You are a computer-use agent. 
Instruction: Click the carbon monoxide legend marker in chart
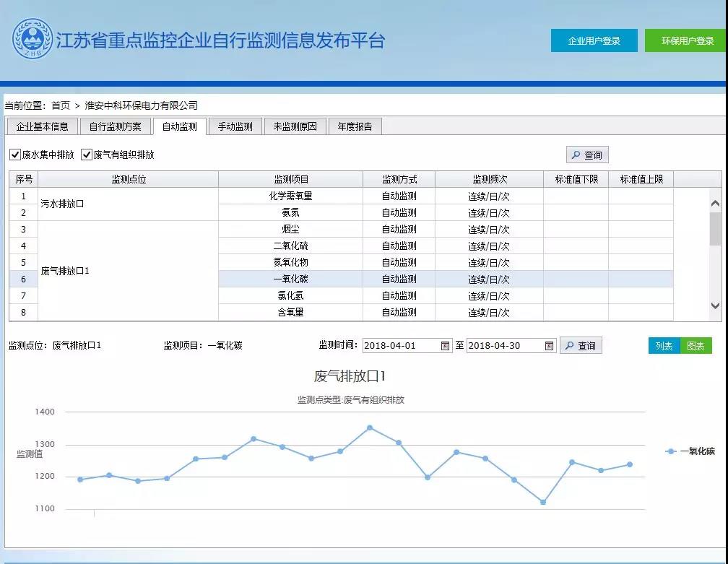[671, 451]
